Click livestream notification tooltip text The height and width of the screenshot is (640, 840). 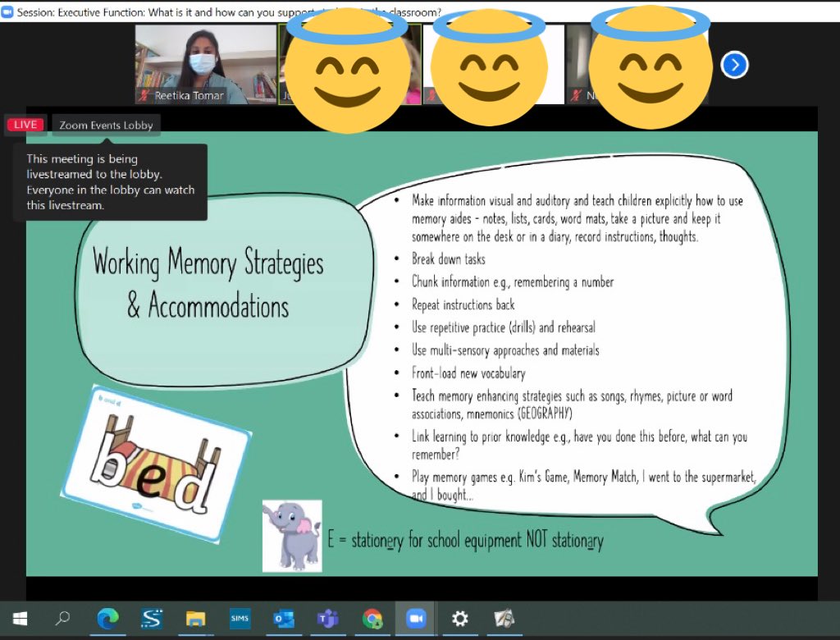(x=111, y=181)
